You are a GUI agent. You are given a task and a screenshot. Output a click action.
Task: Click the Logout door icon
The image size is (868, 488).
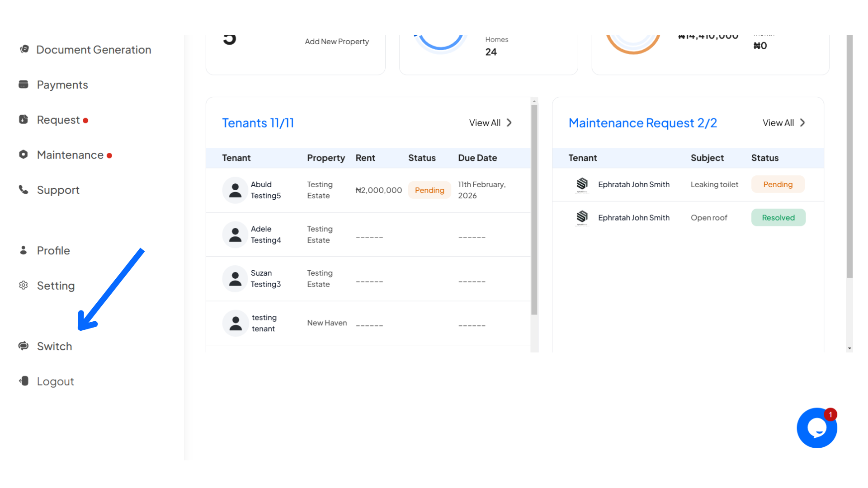(24, 381)
